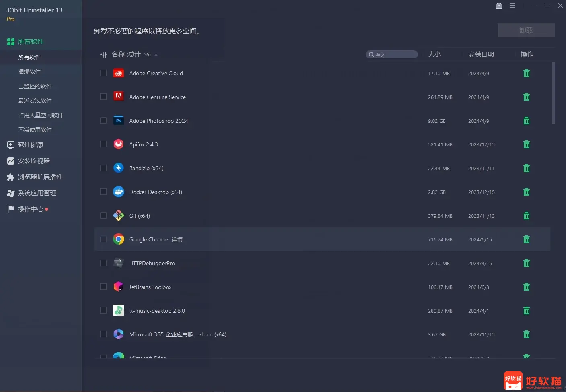Image resolution: width=566 pixels, height=392 pixels.
Task: Check the Microsoft 365 checkbox
Action: [103, 334]
